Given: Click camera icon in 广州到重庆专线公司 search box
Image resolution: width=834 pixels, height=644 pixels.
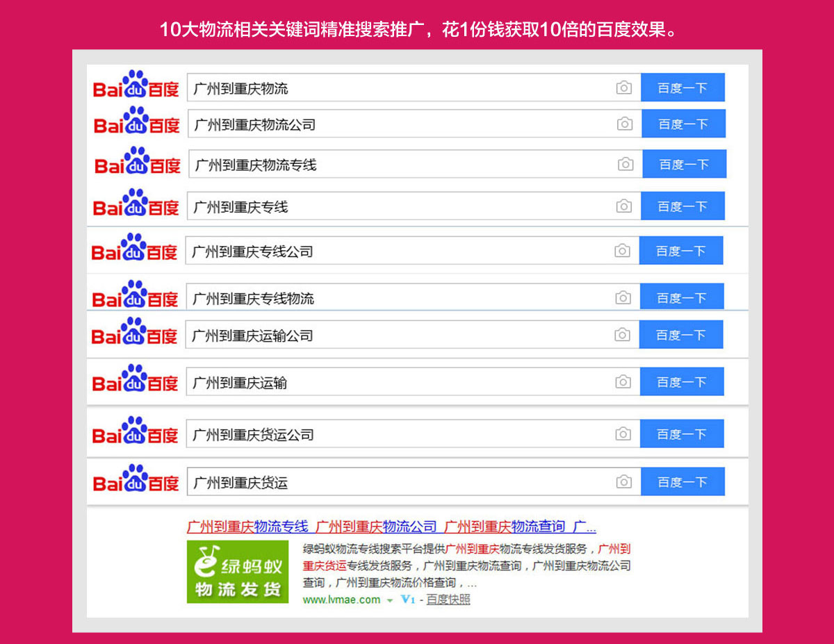Looking at the screenshot, I should tap(622, 251).
